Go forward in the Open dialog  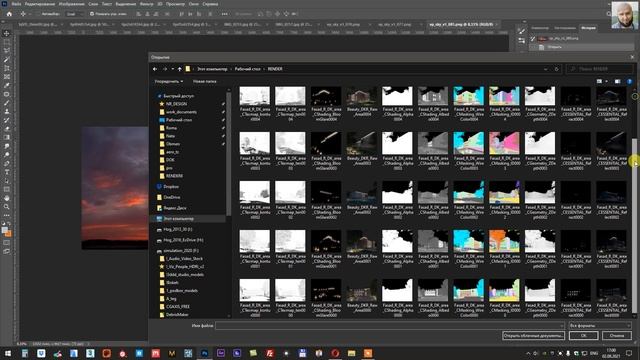[164, 69]
